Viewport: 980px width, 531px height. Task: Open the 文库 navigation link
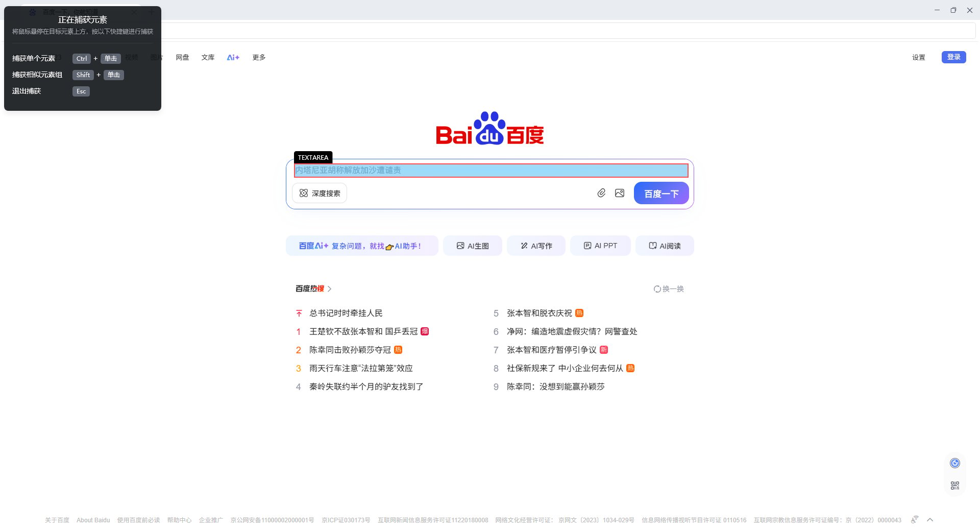pos(208,57)
